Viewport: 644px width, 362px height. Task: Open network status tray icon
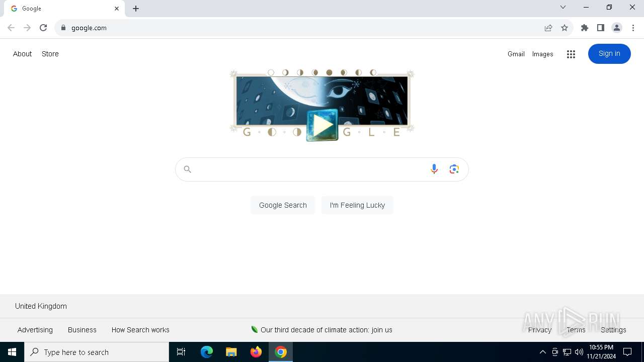(x=567, y=352)
